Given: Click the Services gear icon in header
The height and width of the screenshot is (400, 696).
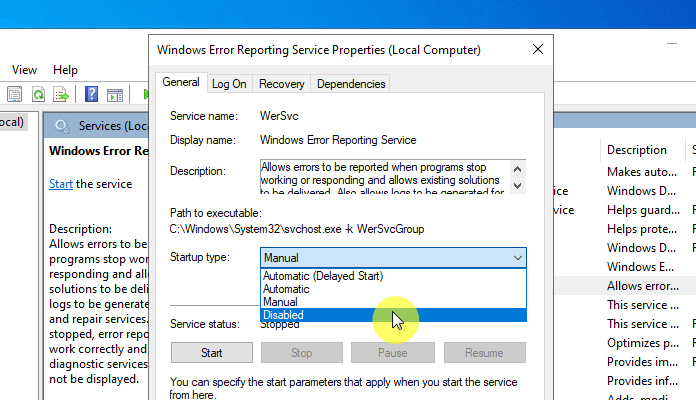Looking at the screenshot, I should pos(62,126).
